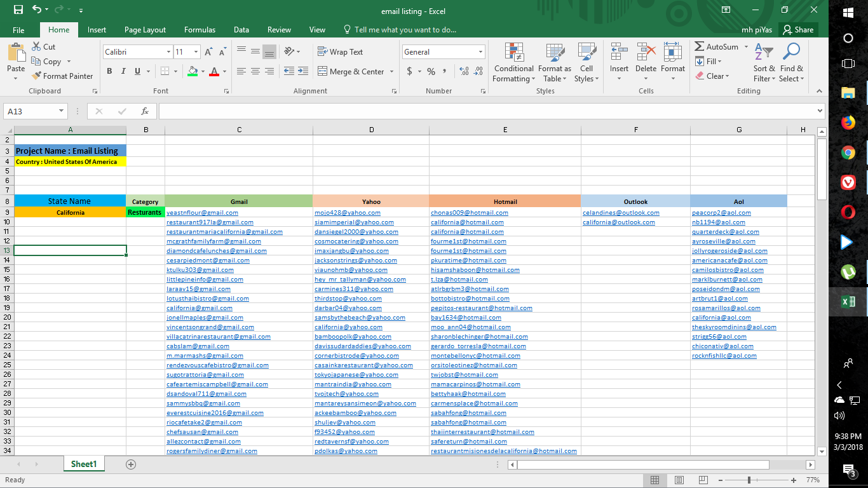Open the font name dropdown
The image size is (868, 488).
pyautogui.click(x=169, y=51)
